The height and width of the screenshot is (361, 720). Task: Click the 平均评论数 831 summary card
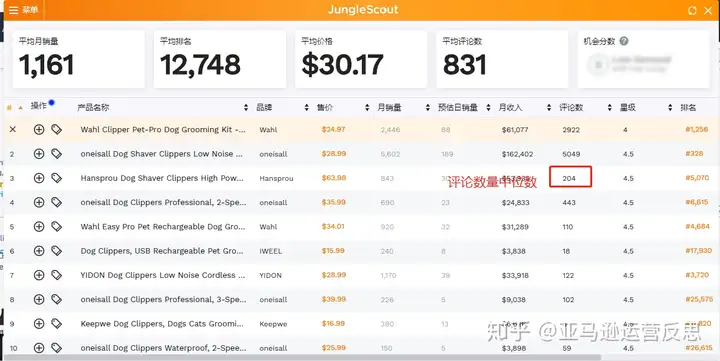(x=502, y=59)
